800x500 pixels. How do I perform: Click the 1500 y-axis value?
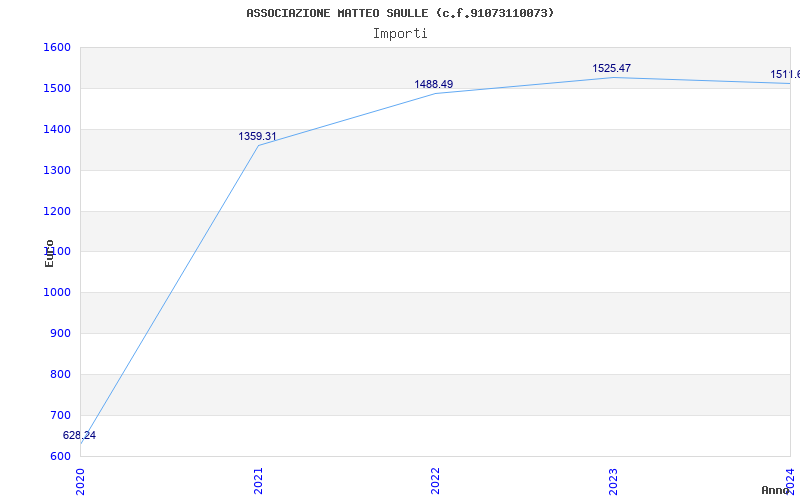(57, 89)
